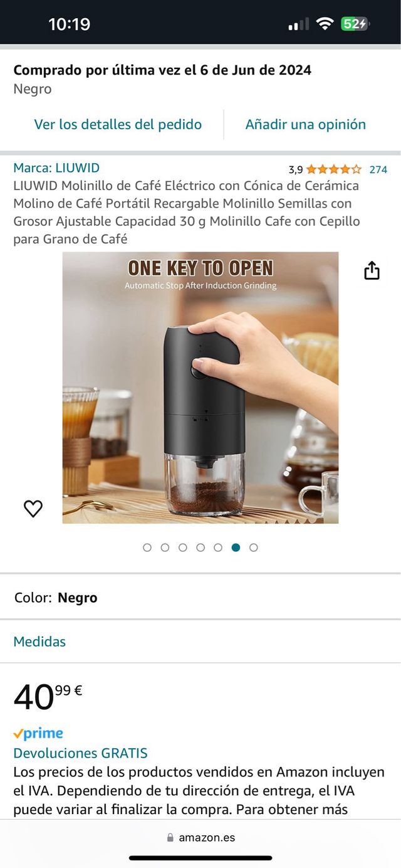401x868 pixels.
Task: Tap the Devoluciones GRATIS link
Action: click(81, 753)
